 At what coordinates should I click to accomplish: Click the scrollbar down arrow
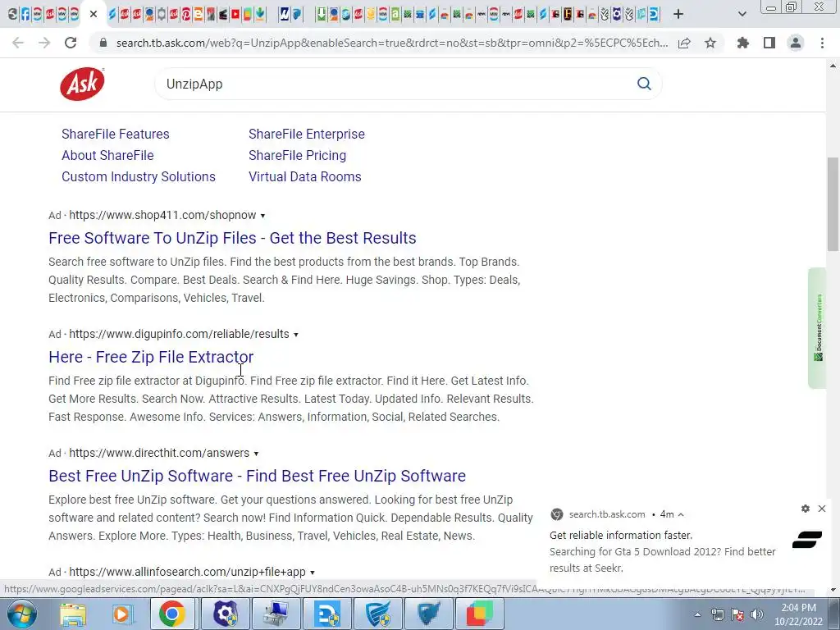coord(833,590)
